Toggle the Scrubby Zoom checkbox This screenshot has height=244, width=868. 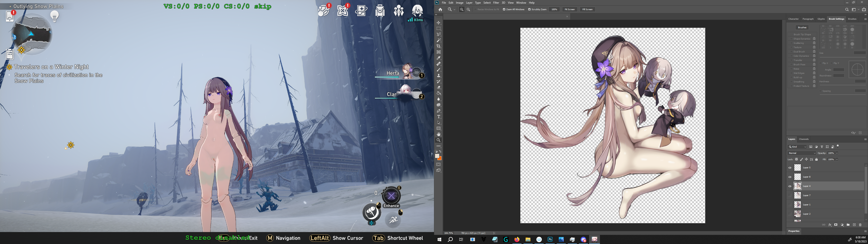(529, 9)
